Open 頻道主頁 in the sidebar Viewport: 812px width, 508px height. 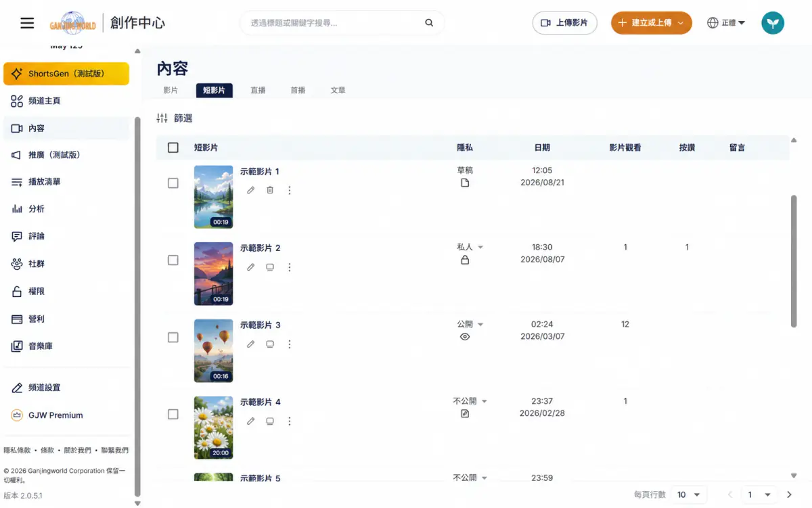(66, 101)
